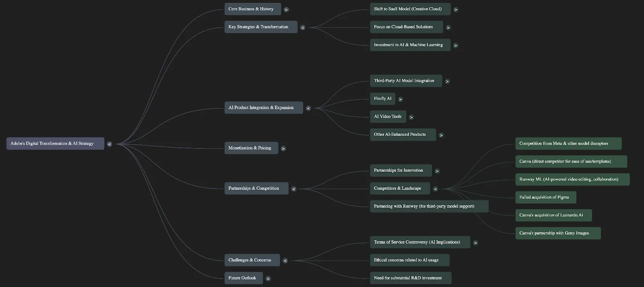Expand the Monetization & Pricing arrow
The image size is (644, 287).
pos(283,149)
